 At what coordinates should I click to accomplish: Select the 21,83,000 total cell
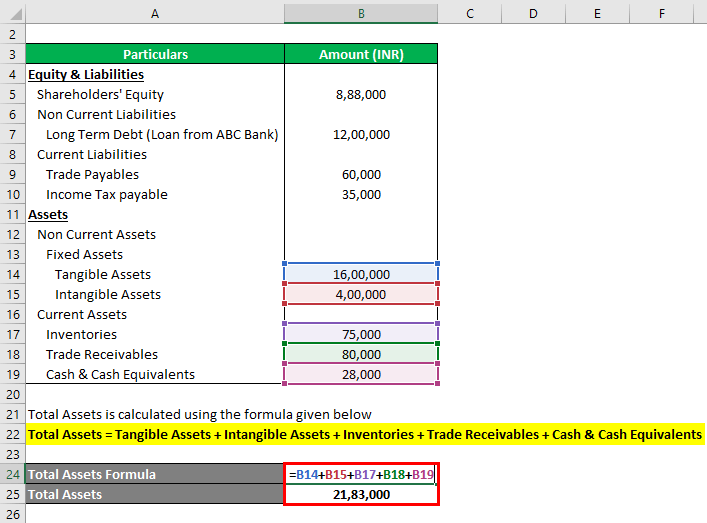pyautogui.click(x=361, y=494)
